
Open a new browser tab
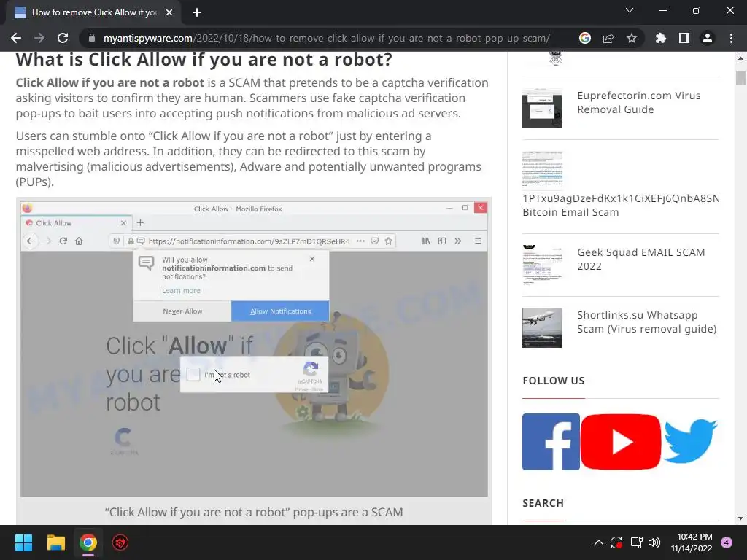[x=197, y=12]
